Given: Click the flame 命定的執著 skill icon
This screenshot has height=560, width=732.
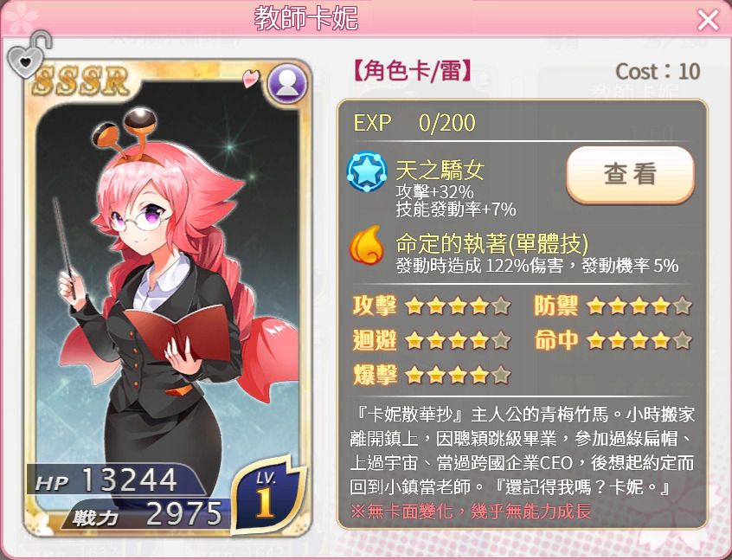Looking at the screenshot, I should point(367,245).
